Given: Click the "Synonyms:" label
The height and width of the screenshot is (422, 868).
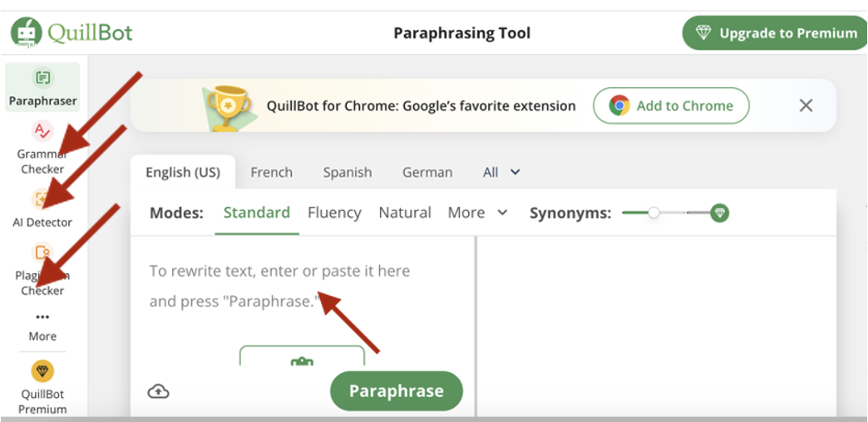Looking at the screenshot, I should pos(570,213).
